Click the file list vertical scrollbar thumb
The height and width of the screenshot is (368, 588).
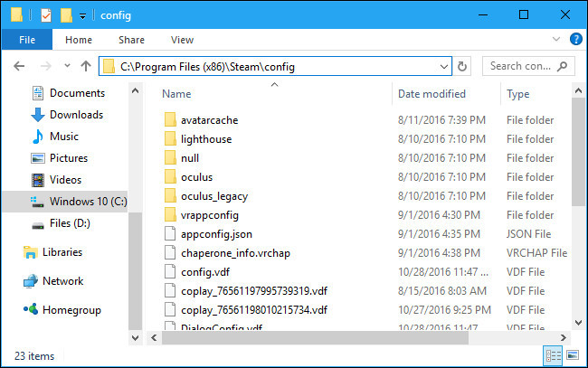pos(578,152)
